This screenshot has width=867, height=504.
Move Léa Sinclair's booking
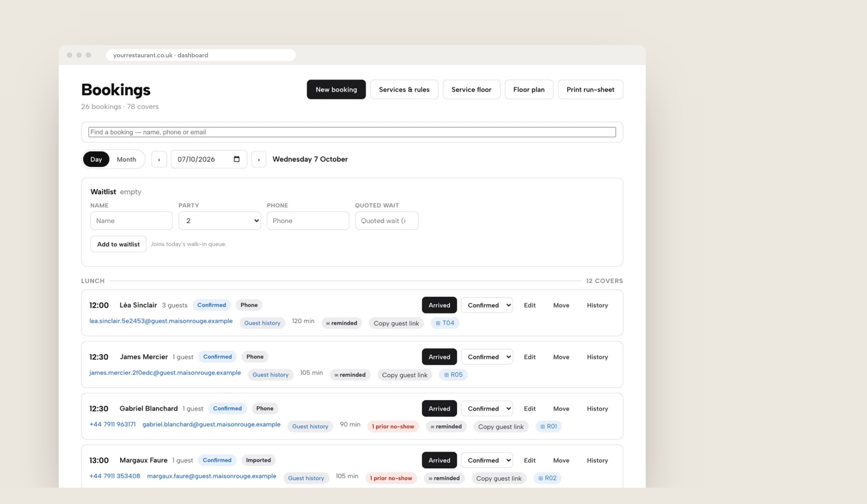pos(561,305)
